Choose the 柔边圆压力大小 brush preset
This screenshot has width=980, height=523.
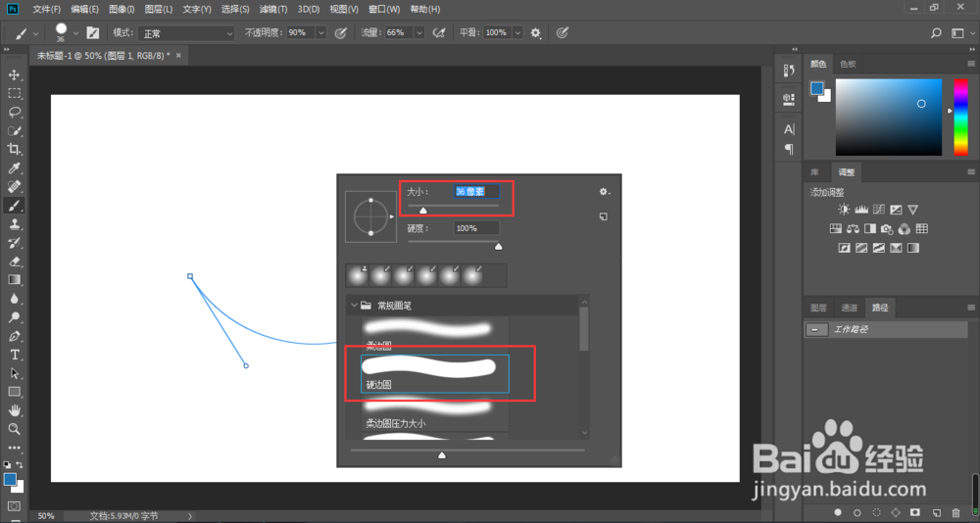[435, 413]
